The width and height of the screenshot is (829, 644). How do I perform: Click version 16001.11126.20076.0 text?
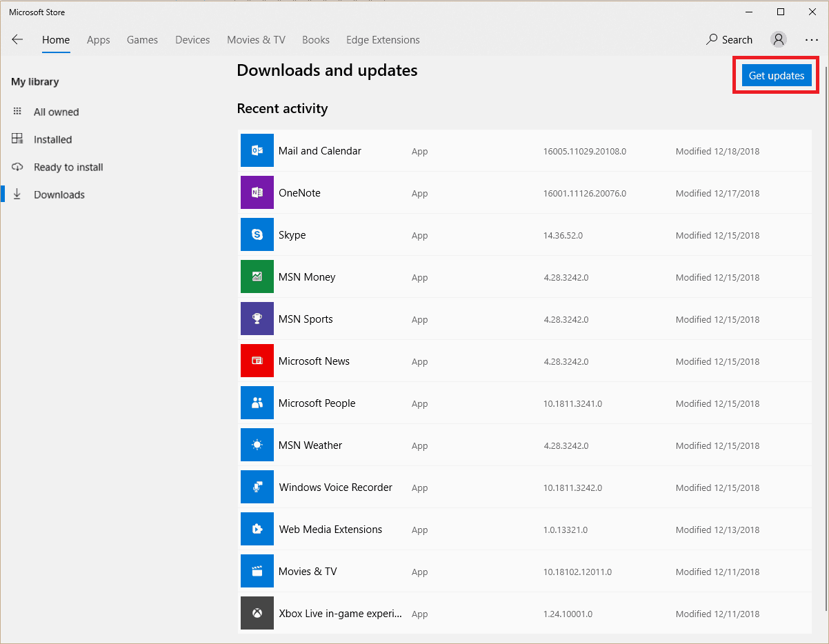(x=585, y=193)
